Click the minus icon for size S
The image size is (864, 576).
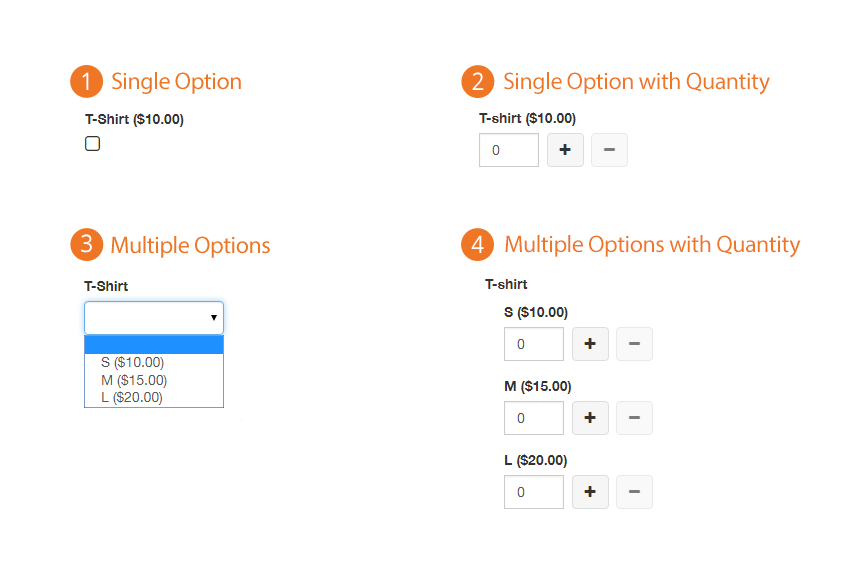point(634,344)
